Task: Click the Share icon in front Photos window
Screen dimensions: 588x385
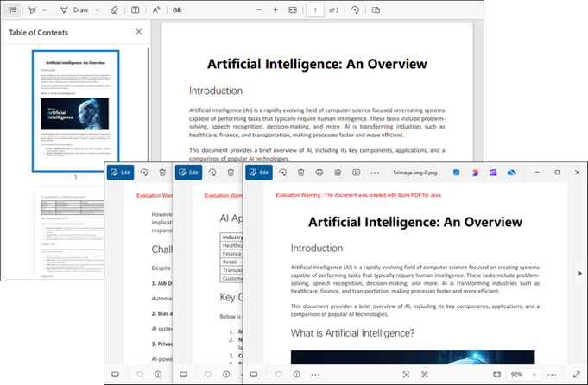Action: (x=338, y=173)
